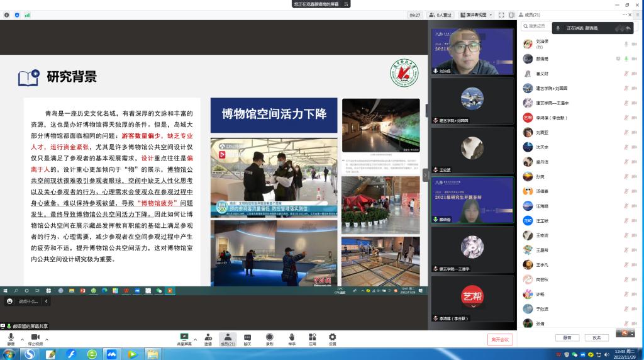Image resolution: width=644 pixels, height=360 pixels.
Task: Open the file explorer folder in taskbar
Action: 153,354
